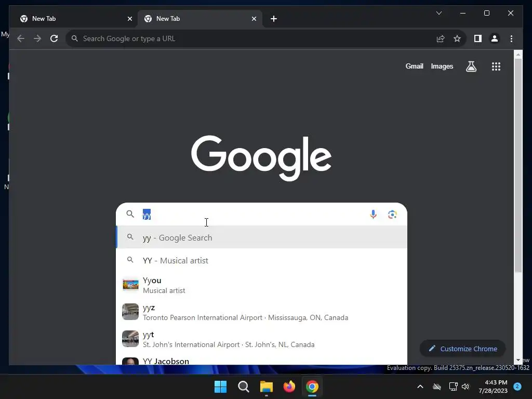The height and width of the screenshot is (399, 532).
Task: Close the first New Tab
Action: click(x=129, y=19)
